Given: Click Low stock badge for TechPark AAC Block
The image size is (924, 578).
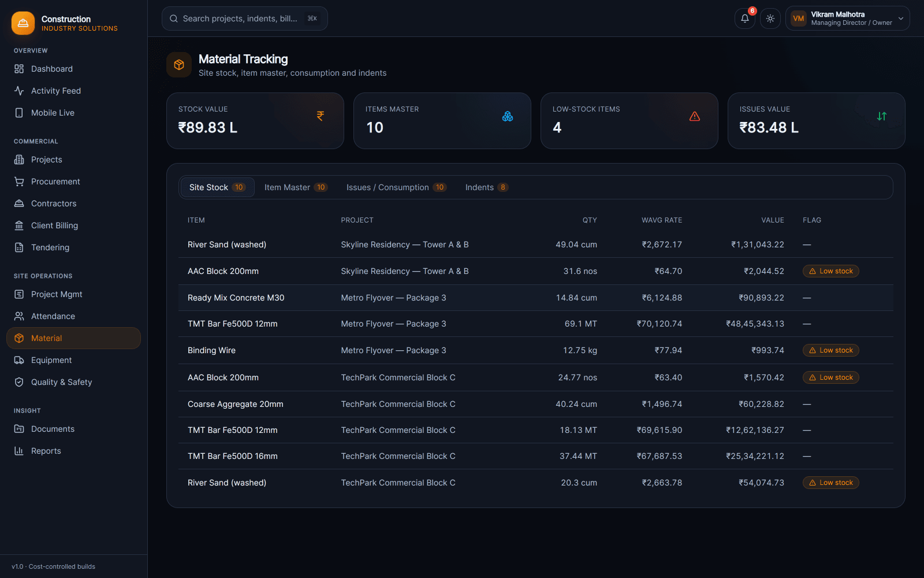Looking at the screenshot, I should click(x=830, y=377).
